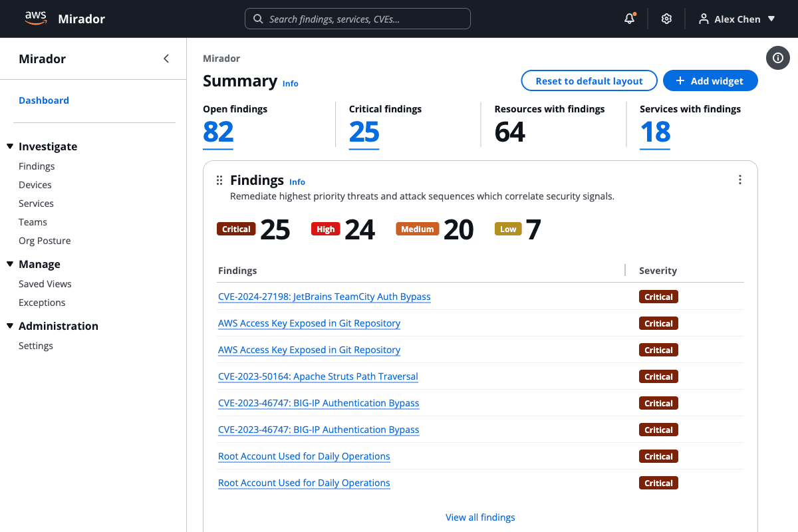Viewport: 798px width, 532px height.
Task: Grab the Findings widget drag handle
Action: coord(219,180)
